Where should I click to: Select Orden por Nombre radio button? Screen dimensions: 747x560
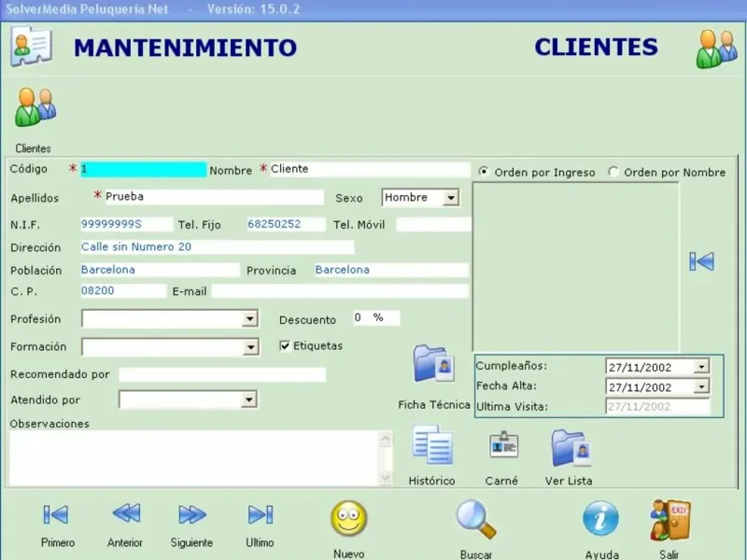point(613,172)
